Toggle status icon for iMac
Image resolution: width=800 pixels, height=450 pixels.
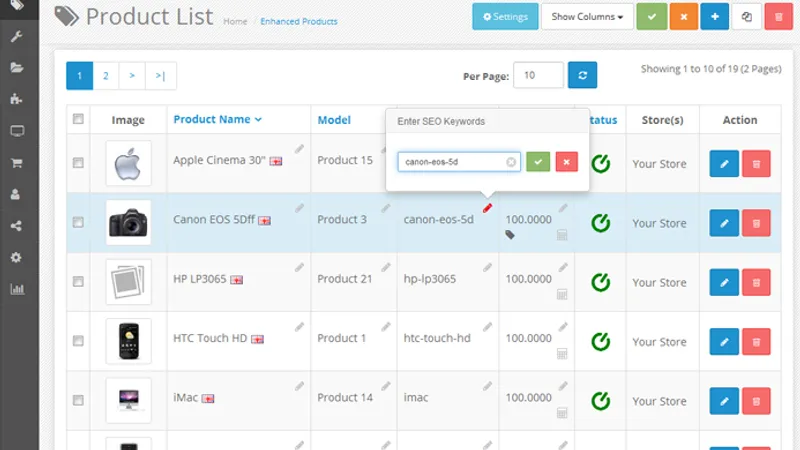pyautogui.click(x=601, y=401)
